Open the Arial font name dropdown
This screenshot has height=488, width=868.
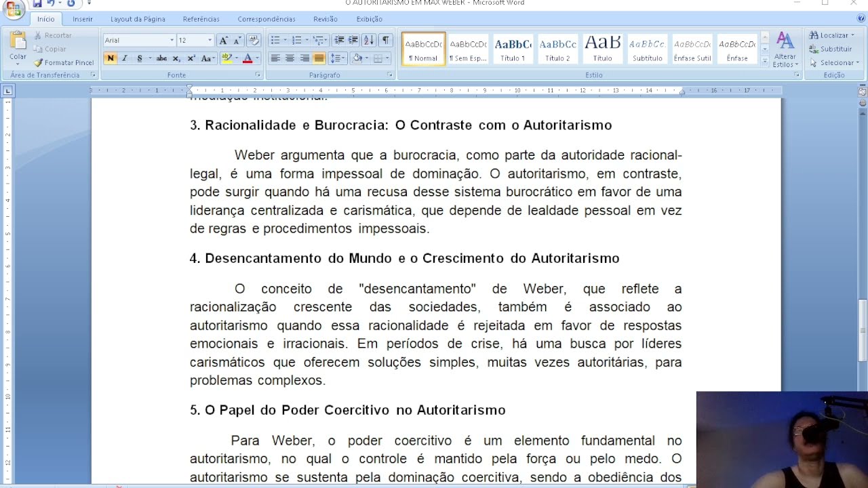coord(139,40)
